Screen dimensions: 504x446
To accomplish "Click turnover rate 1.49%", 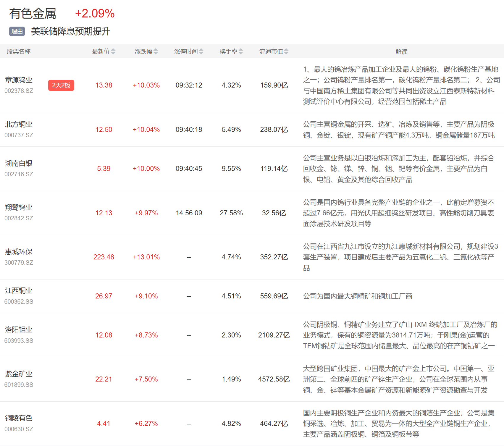I will pos(231,379).
